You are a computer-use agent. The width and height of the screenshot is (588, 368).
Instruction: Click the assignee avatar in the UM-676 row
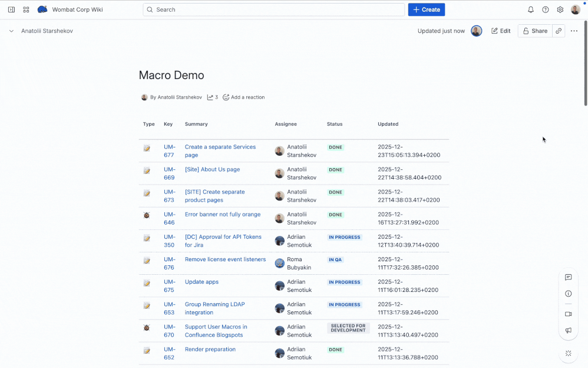[x=279, y=263]
